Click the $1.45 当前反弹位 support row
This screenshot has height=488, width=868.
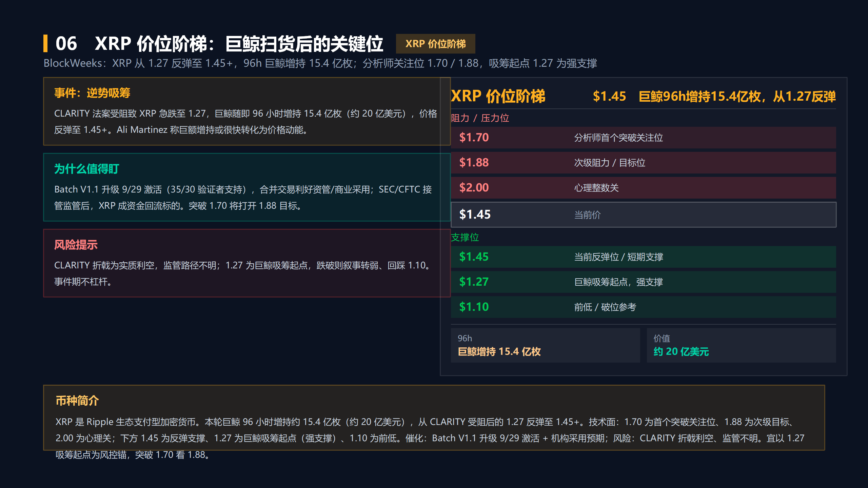coord(643,257)
